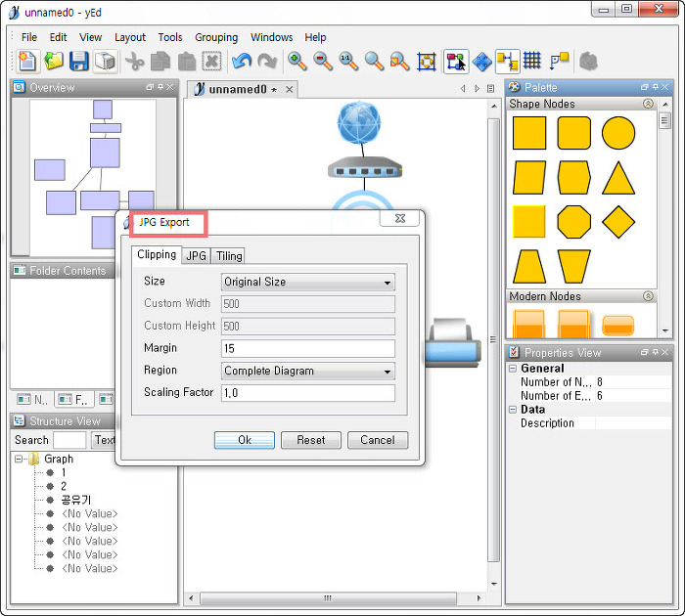Image resolution: width=685 pixels, height=616 pixels.
Task: Select the yellow circle shape node
Action: (618, 133)
